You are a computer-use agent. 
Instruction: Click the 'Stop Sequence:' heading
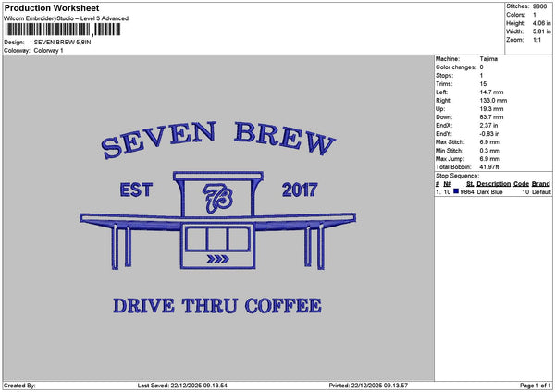(457, 176)
